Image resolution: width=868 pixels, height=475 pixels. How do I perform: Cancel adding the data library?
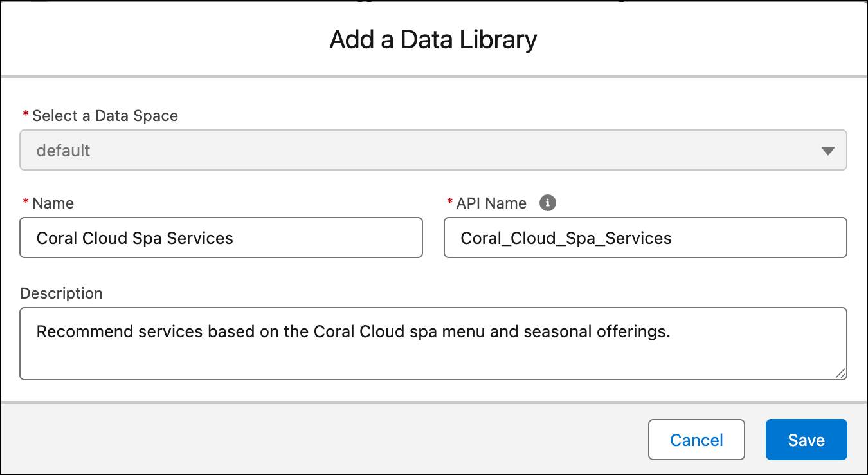click(696, 440)
